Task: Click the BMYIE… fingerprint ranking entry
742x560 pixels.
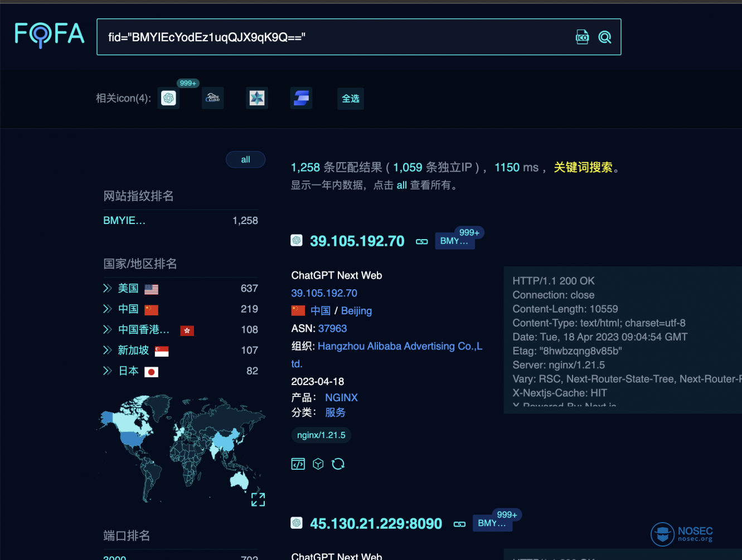Action: pos(124,221)
